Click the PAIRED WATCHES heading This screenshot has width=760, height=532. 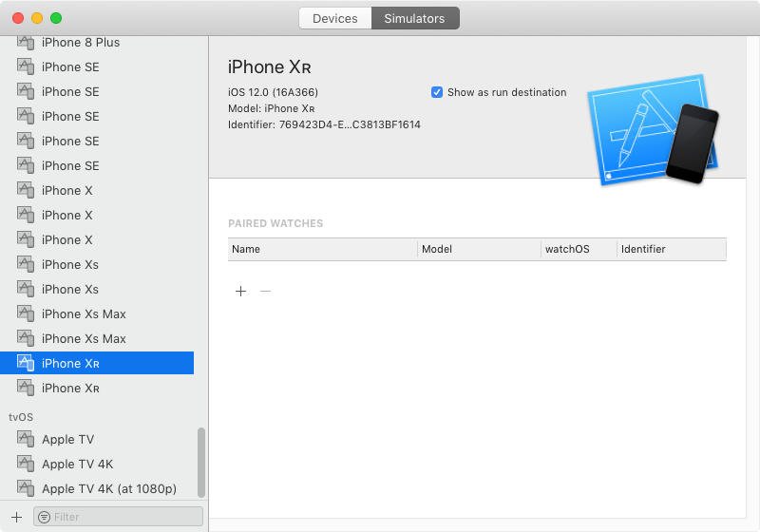(x=275, y=223)
